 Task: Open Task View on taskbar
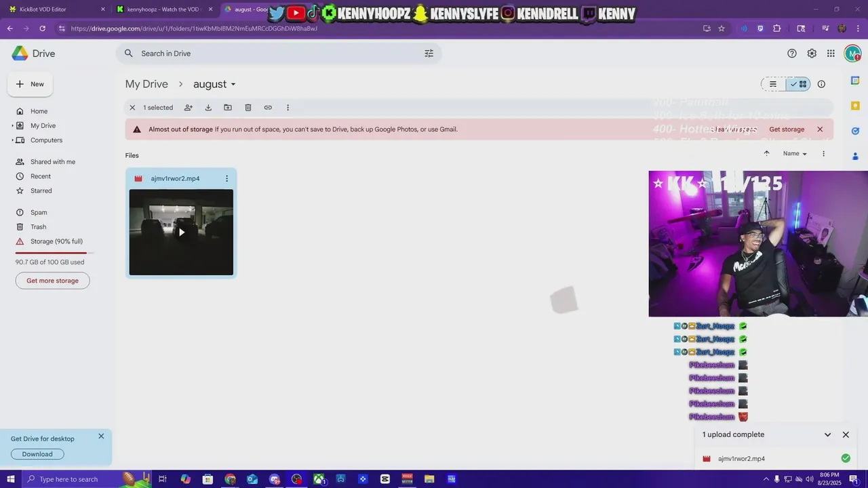pyautogui.click(x=163, y=479)
